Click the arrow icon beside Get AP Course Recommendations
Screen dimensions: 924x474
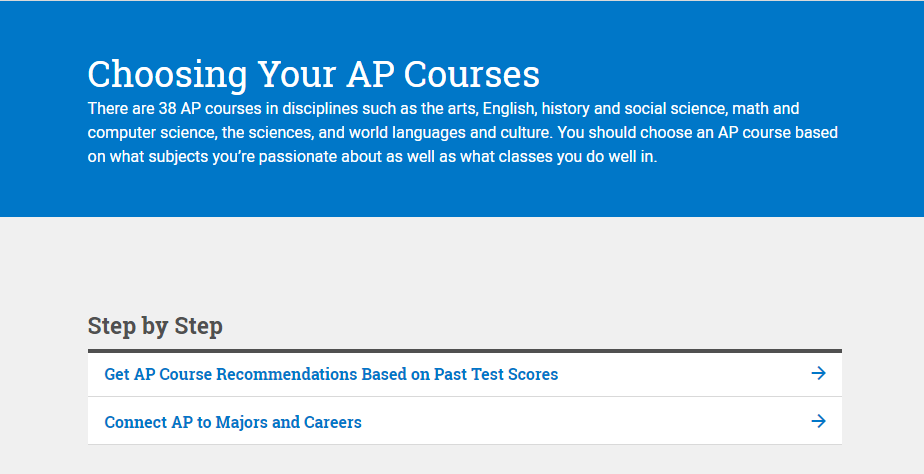tap(818, 373)
